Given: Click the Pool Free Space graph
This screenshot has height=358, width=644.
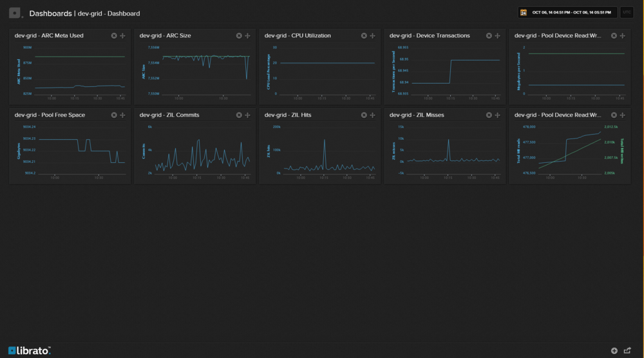Looking at the screenshot, I should coord(82,151).
